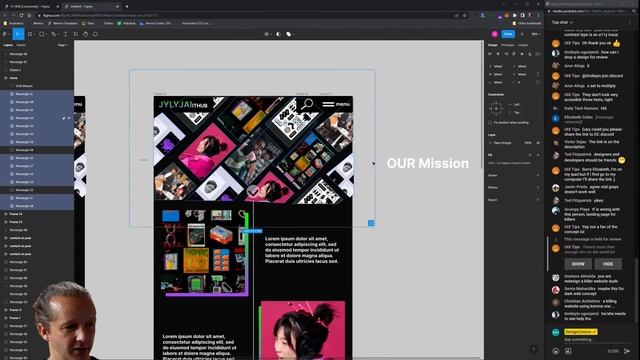The width and height of the screenshot is (640, 360).
Task: Click the Present play icon
Action: click(x=522, y=34)
